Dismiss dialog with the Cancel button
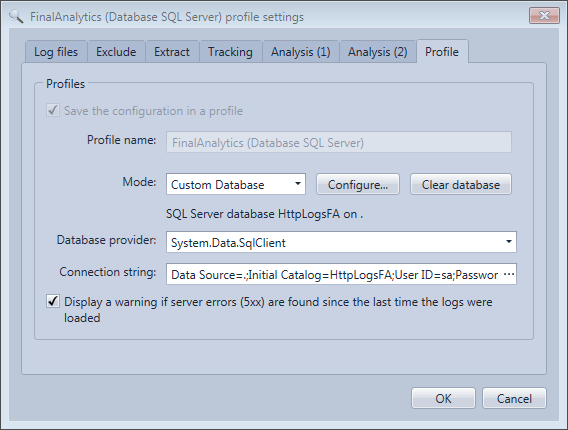The height and width of the screenshot is (430, 568). click(514, 398)
